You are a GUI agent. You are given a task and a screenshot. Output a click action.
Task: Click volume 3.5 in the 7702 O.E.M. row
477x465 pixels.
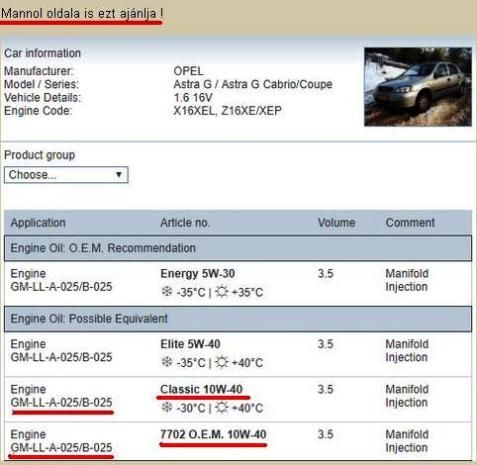coord(325,434)
